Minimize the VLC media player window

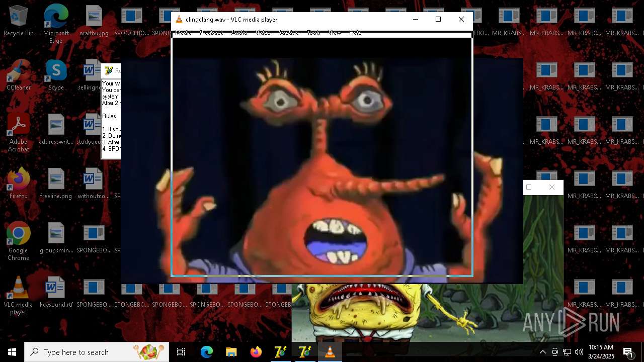(x=415, y=20)
